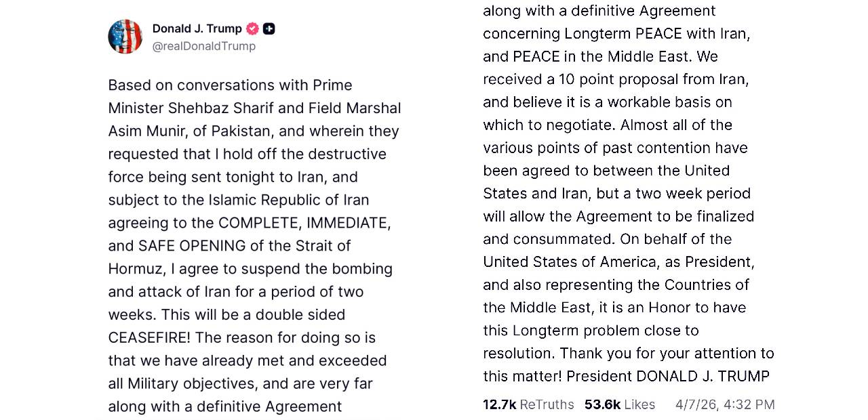Click the 4/7/26, 4:32 PM timestamp
This screenshot has width=868, height=420.
coord(724,404)
